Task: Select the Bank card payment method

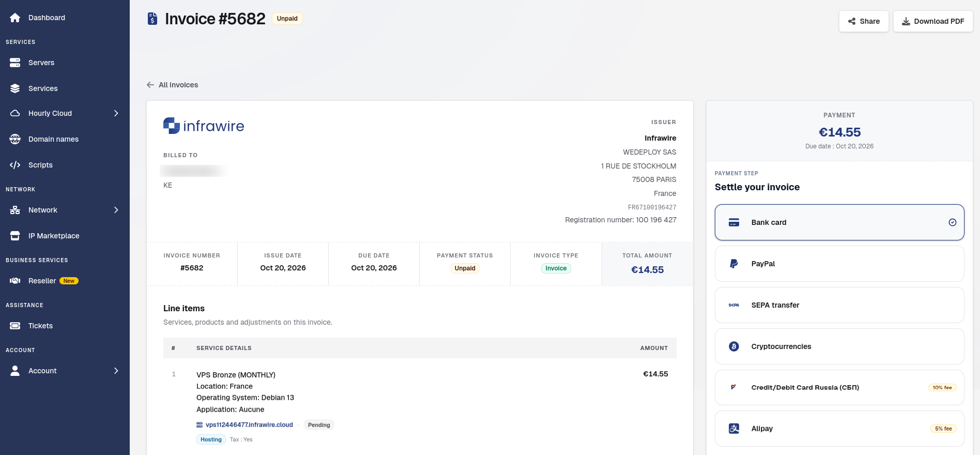Action: coord(839,222)
